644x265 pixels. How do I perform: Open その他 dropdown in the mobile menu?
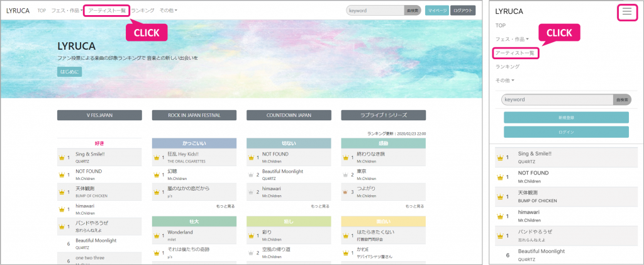(505, 80)
